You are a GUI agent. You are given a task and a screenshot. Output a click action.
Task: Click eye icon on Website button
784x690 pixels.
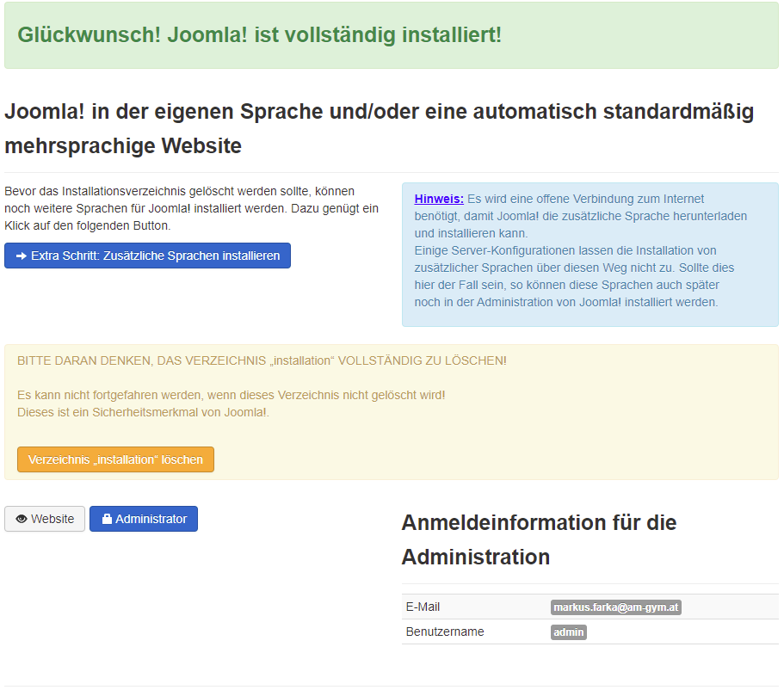coord(21,519)
